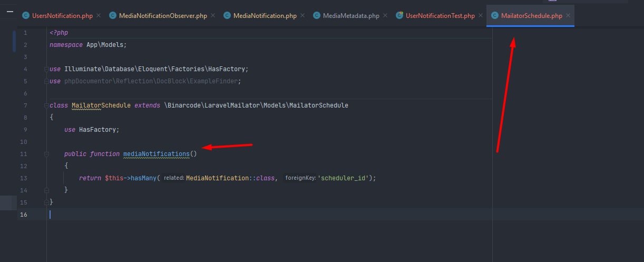The width and height of the screenshot is (644, 262).
Task: Collapse the MailatorSchedule class fold on line 7
Action: (x=46, y=105)
